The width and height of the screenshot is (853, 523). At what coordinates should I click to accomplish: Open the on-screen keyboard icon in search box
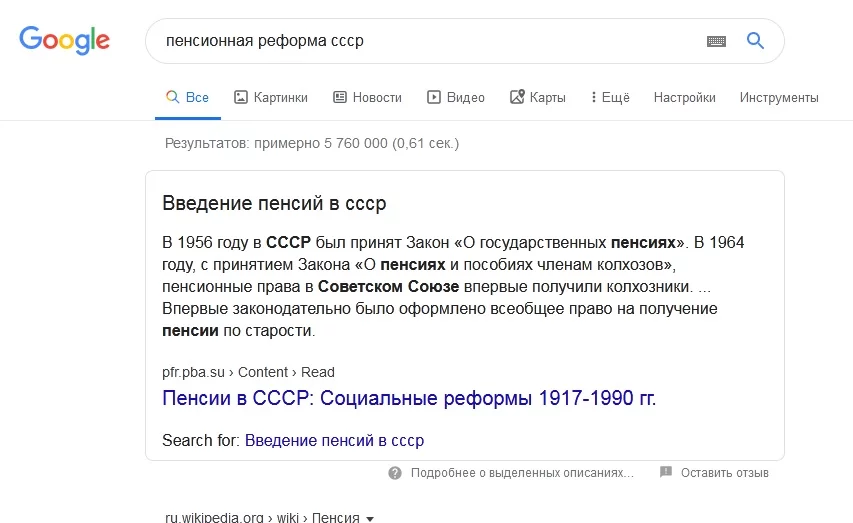coord(716,41)
